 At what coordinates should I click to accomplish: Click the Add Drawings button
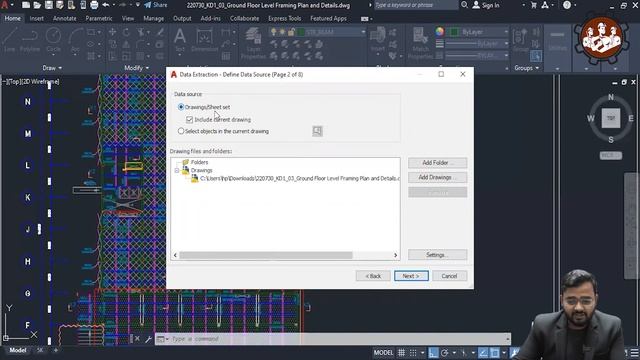tap(438, 177)
